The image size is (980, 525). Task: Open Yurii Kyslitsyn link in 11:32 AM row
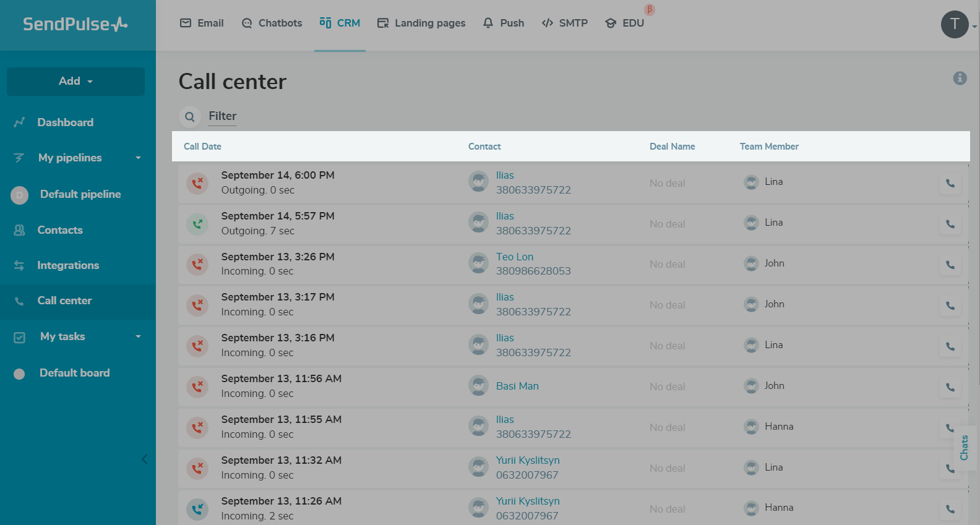(x=528, y=461)
